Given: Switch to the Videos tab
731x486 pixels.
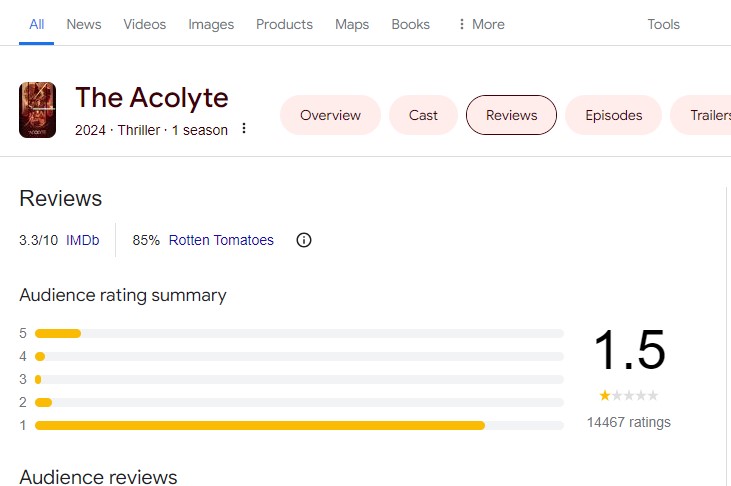Looking at the screenshot, I should point(145,24).
